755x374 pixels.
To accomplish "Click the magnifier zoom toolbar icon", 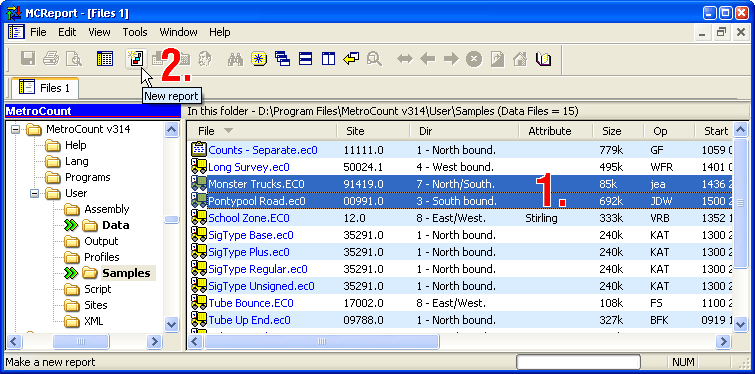I will point(374,59).
